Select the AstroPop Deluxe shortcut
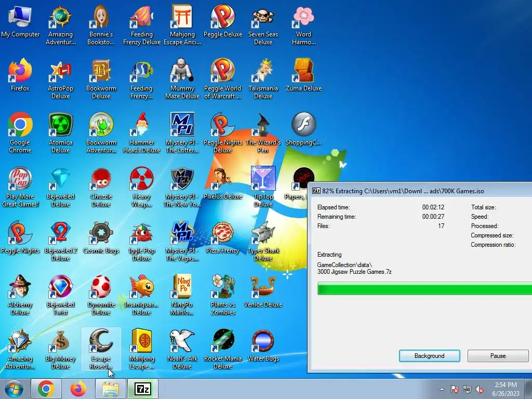 point(60,79)
